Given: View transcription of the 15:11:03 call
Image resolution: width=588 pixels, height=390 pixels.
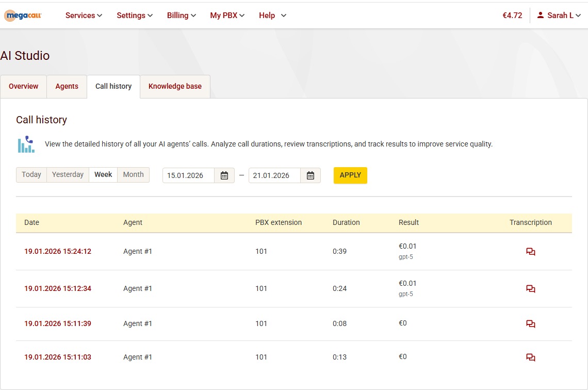Looking at the screenshot, I should (530, 358).
